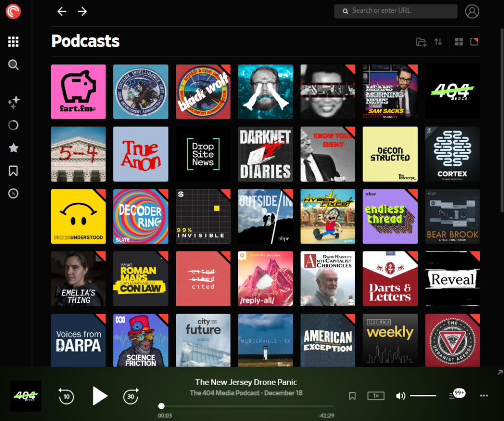Open Discover via the sidebar magnifier icon
Screen dimensions: 504x421
pyautogui.click(x=13, y=65)
